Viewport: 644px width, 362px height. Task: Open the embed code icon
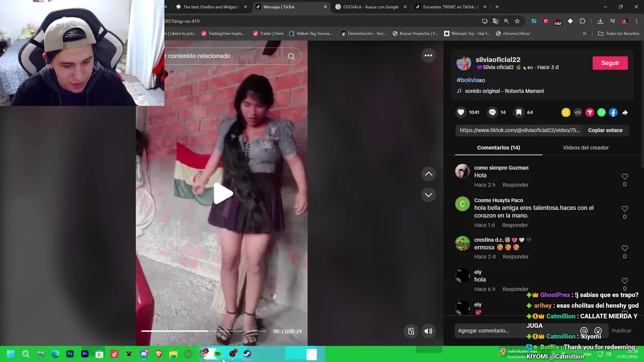[578, 113]
